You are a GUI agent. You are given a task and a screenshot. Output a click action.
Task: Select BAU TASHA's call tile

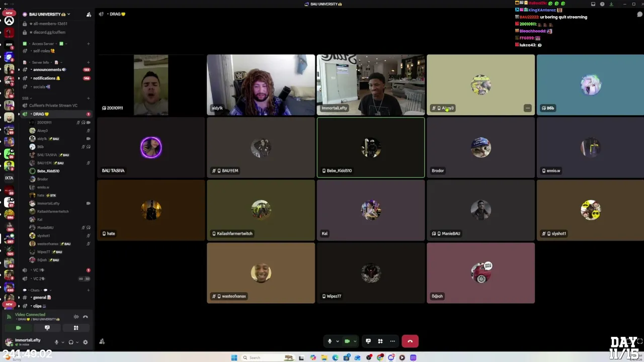pyautogui.click(x=151, y=148)
